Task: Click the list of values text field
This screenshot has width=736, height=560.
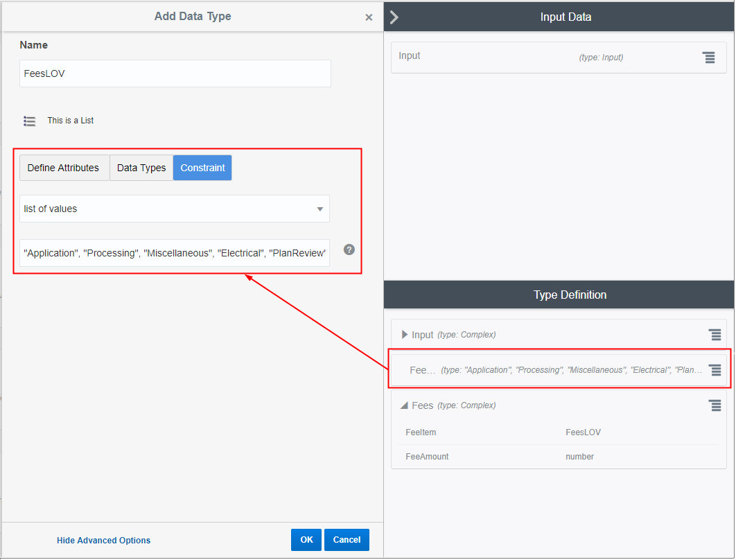Action: click(x=175, y=252)
